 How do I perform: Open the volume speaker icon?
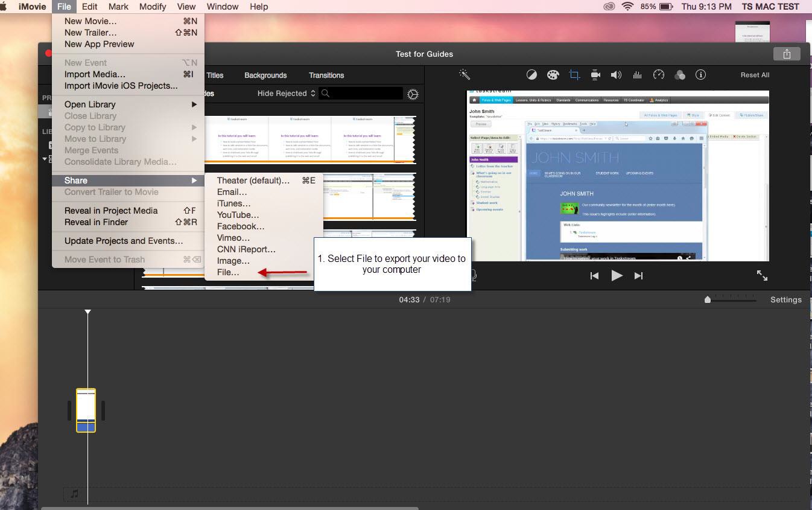point(616,75)
